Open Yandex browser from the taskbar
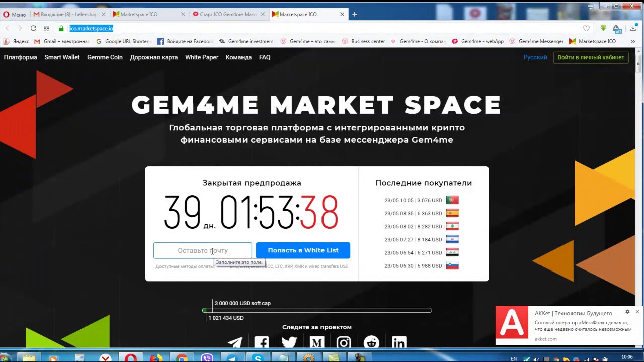 105,358
